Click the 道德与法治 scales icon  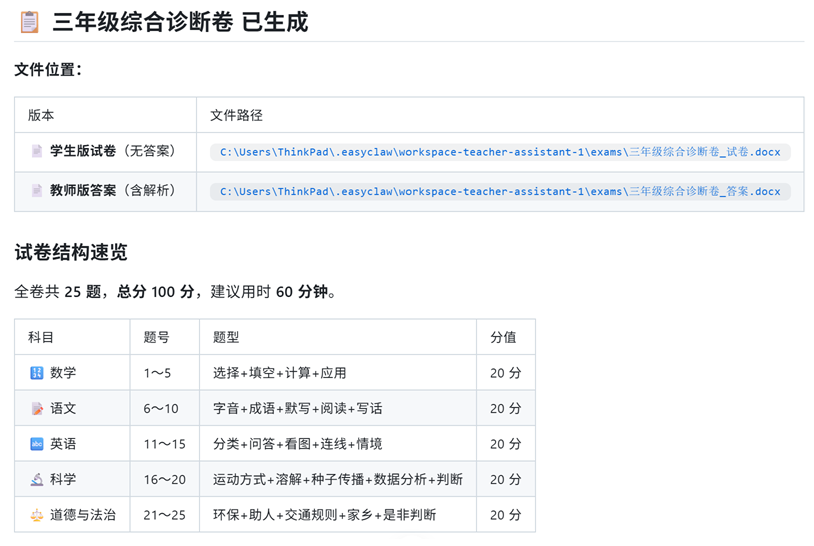tap(37, 515)
